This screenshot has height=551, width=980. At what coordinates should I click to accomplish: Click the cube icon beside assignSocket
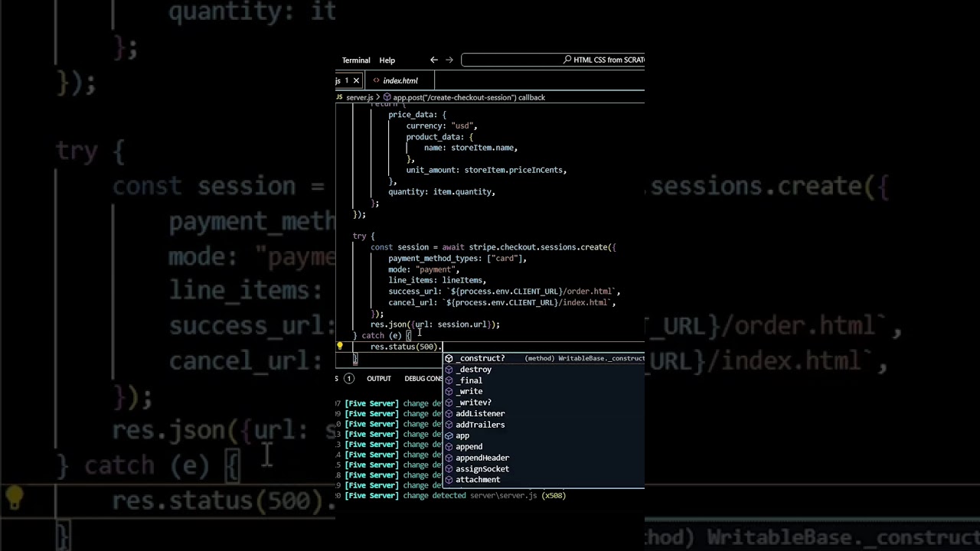tap(449, 469)
